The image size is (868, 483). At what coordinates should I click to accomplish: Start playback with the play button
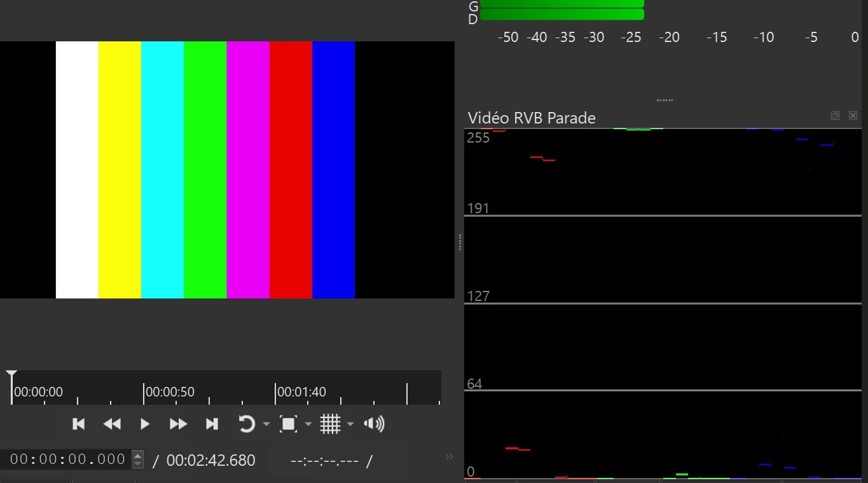[145, 424]
